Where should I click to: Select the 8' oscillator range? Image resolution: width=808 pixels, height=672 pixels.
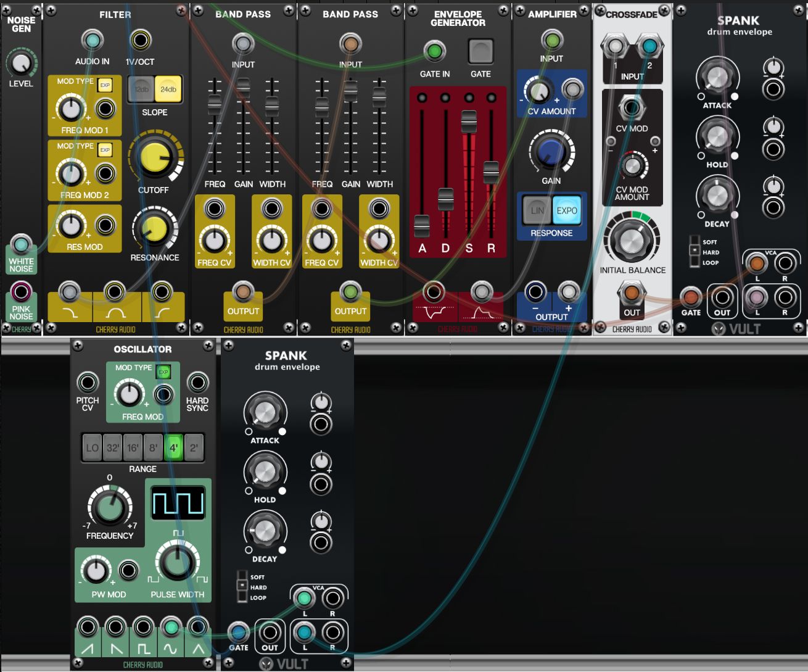point(154,448)
